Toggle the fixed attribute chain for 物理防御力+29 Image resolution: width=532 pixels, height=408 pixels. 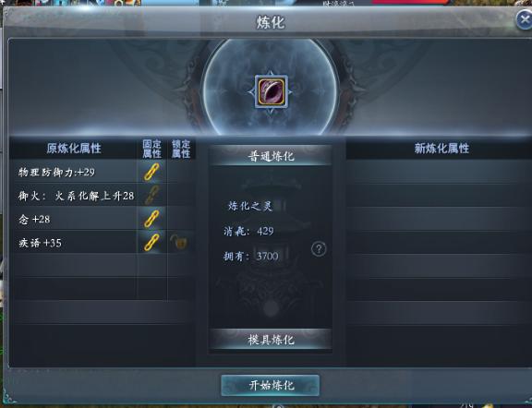point(151,173)
